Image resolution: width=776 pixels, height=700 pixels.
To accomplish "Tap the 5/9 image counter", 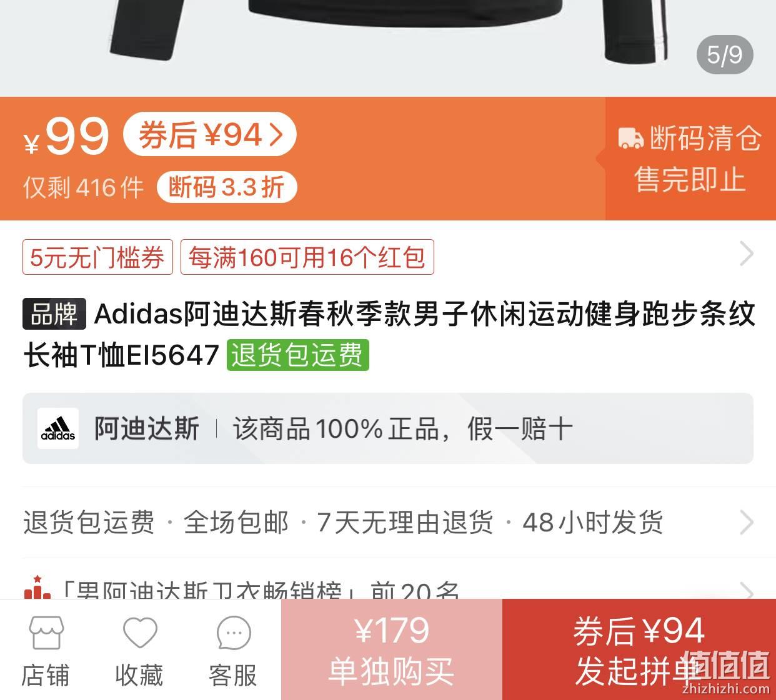I will pyautogui.click(x=725, y=55).
